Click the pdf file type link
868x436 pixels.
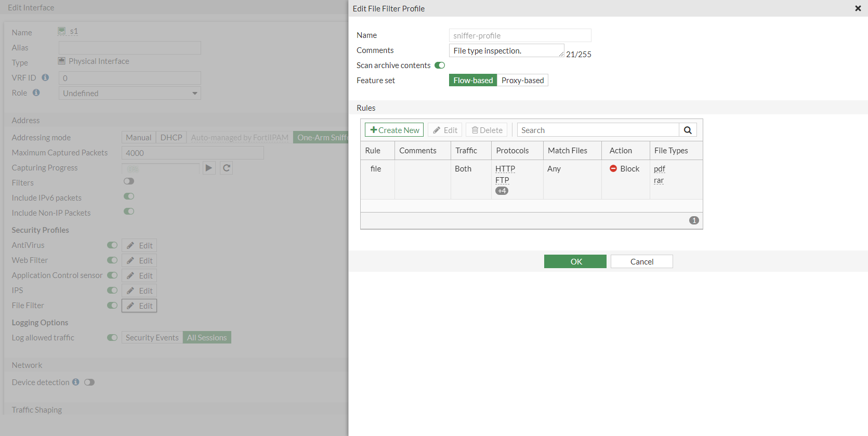point(660,169)
